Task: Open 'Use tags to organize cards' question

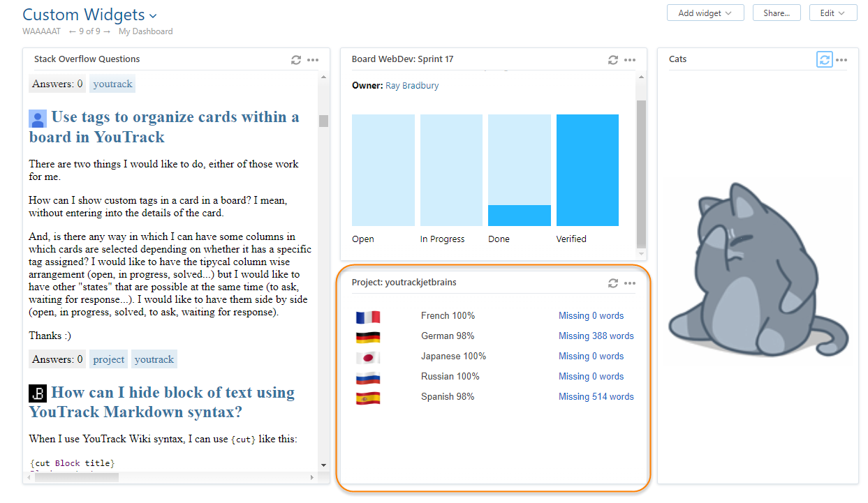Action: 164,127
